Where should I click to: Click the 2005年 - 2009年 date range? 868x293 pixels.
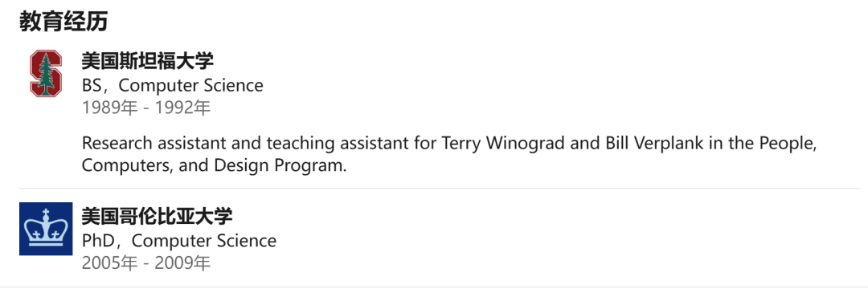pos(146,263)
